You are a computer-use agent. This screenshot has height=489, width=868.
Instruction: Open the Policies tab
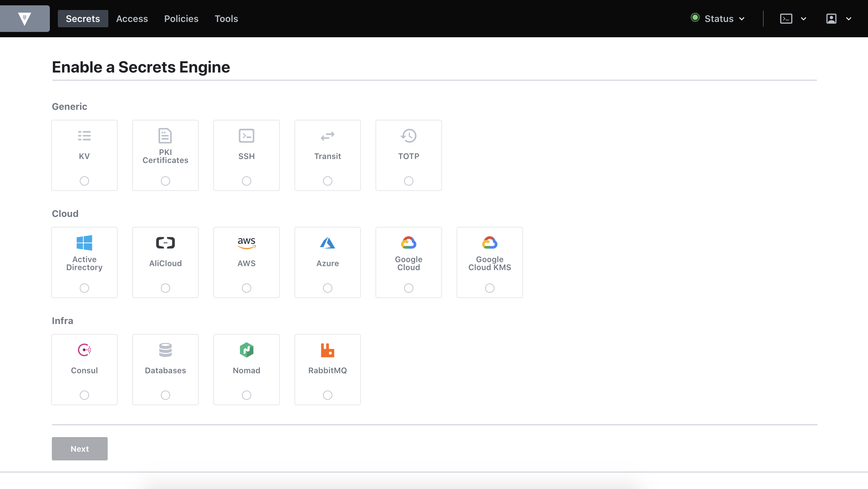click(181, 19)
